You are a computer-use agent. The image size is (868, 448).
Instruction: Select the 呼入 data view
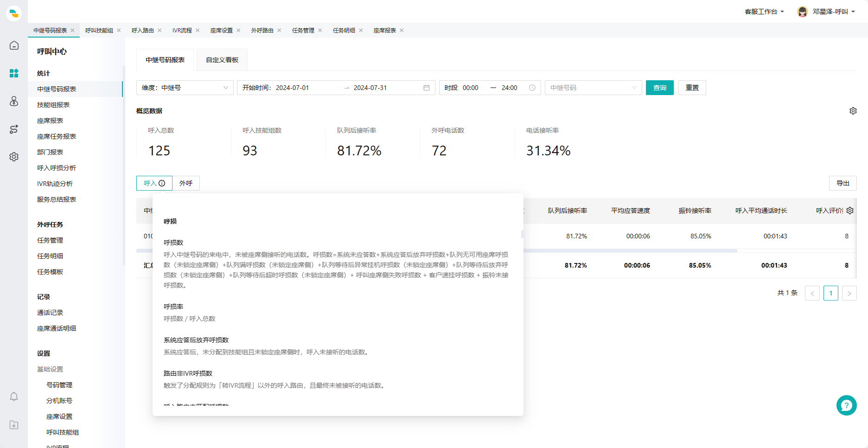[x=154, y=183]
